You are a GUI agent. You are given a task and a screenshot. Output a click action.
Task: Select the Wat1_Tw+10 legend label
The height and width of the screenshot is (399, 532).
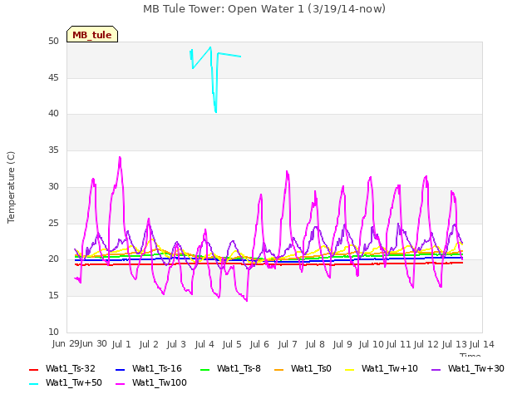(390, 369)
